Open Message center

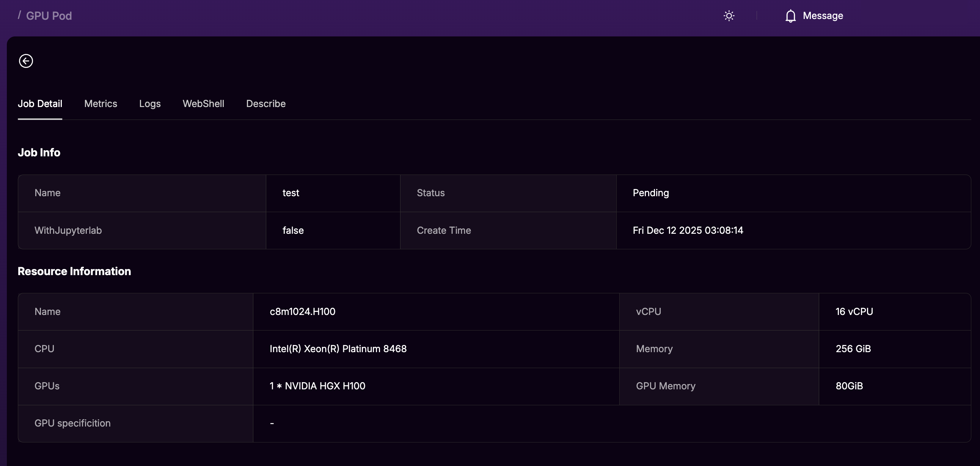(x=823, y=16)
